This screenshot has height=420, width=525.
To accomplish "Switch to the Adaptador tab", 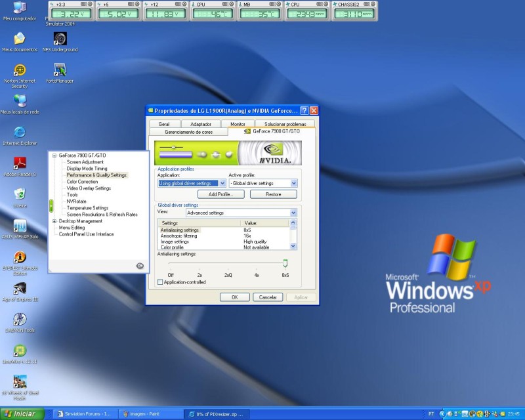I will (x=200, y=123).
